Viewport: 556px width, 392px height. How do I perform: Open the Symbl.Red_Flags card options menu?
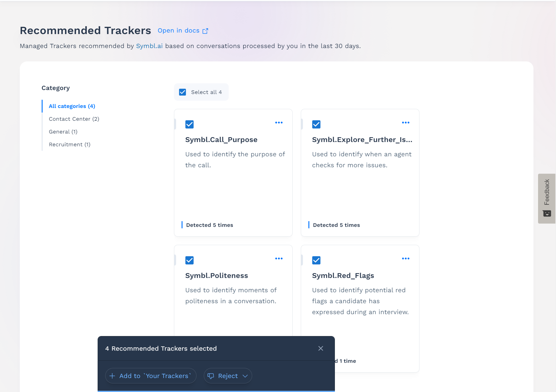tap(406, 258)
